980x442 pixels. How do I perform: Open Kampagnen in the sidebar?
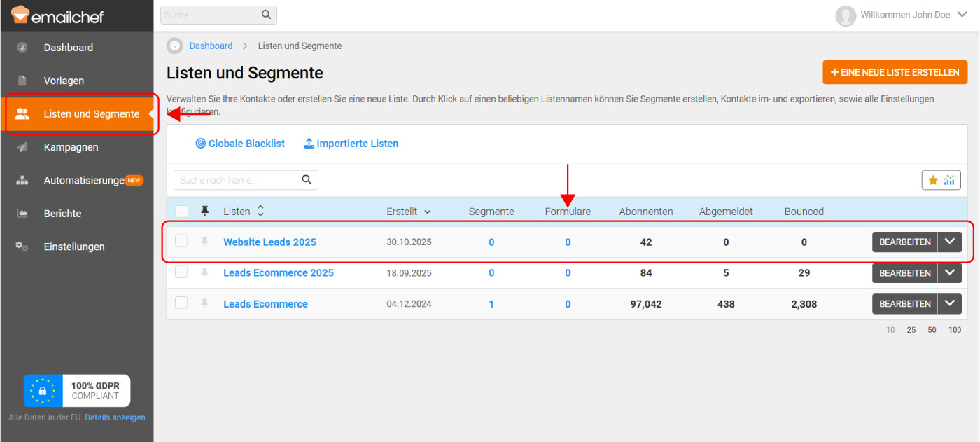click(x=71, y=147)
